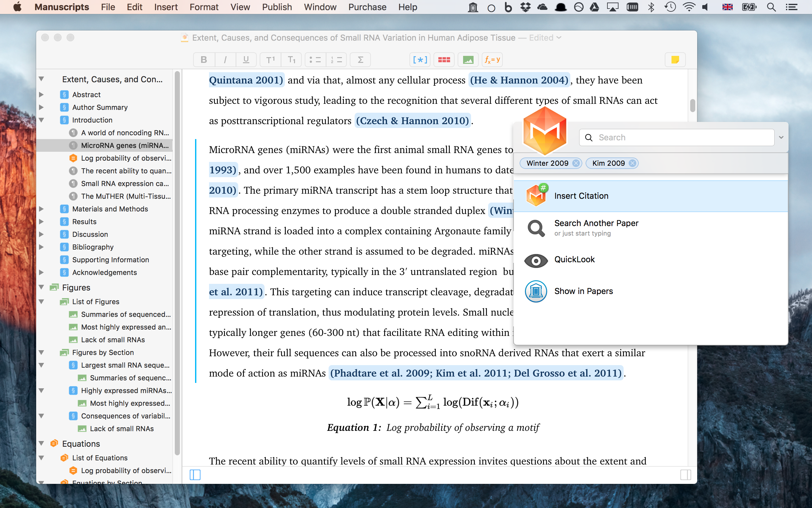This screenshot has width=812, height=508.
Task: Toggle italic formatting button
Action: (225, 60)
